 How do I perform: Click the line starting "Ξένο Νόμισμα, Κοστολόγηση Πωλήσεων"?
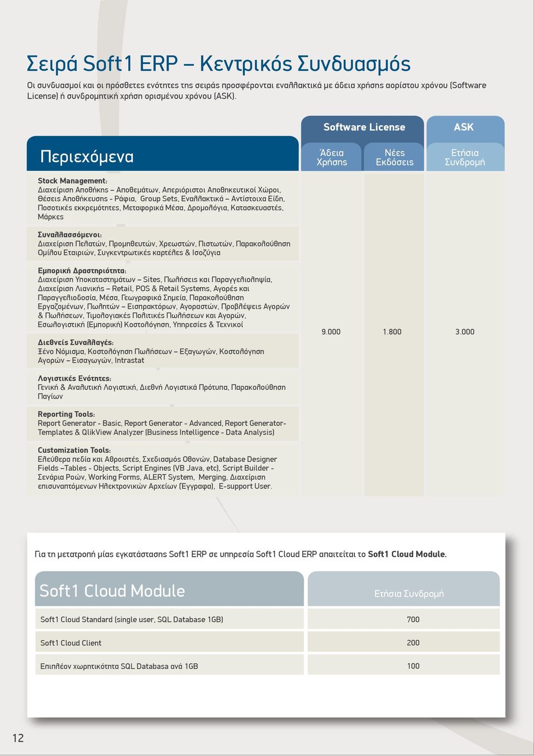click(151, 352)
